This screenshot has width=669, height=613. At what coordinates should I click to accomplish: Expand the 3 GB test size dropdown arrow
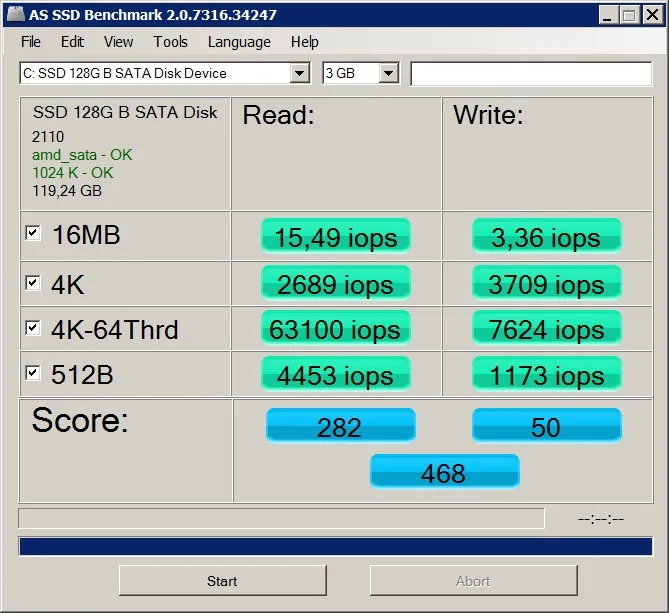click(388, 73)
